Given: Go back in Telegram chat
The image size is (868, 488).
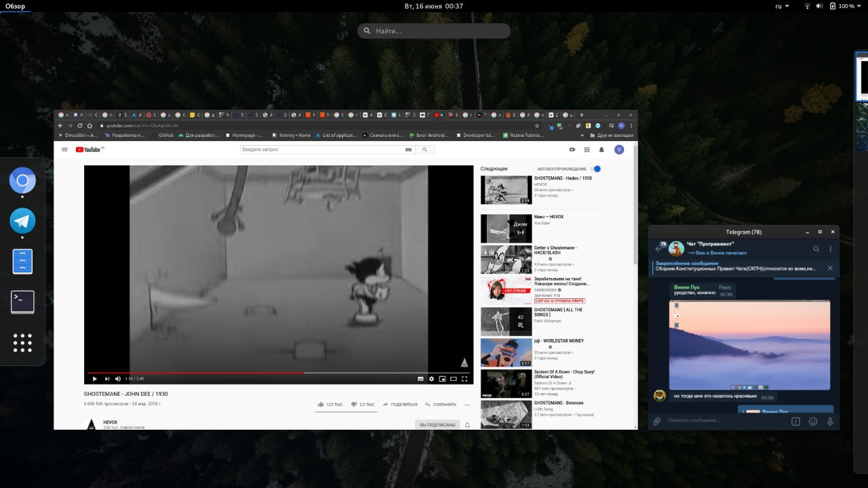Looking at the screenshot, I should click(658, 249).
